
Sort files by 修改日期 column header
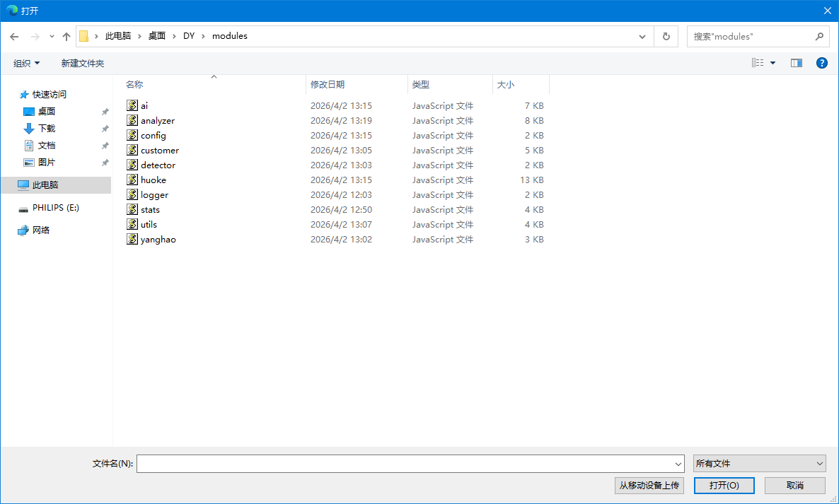(328, 84)
